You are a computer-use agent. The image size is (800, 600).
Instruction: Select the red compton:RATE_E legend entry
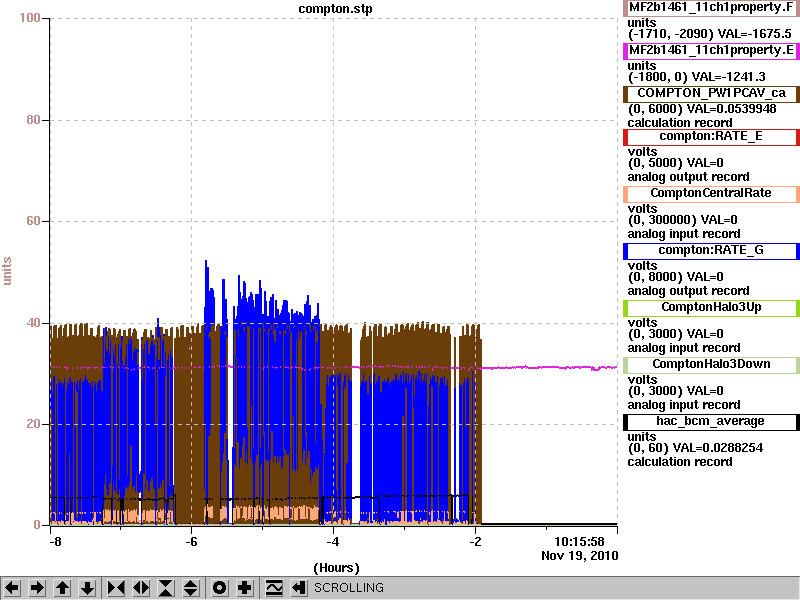pos(711,137)
